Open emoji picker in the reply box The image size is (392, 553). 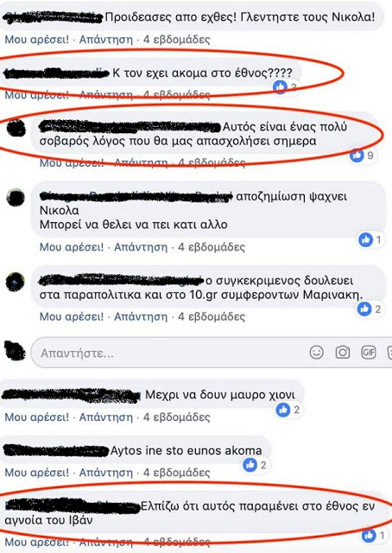point(316,352)
